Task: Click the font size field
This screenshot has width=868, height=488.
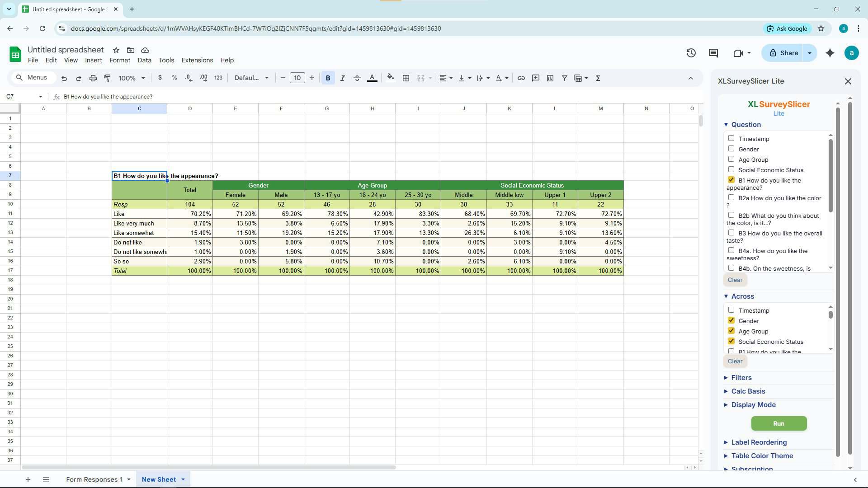Action: click(297, 78)
